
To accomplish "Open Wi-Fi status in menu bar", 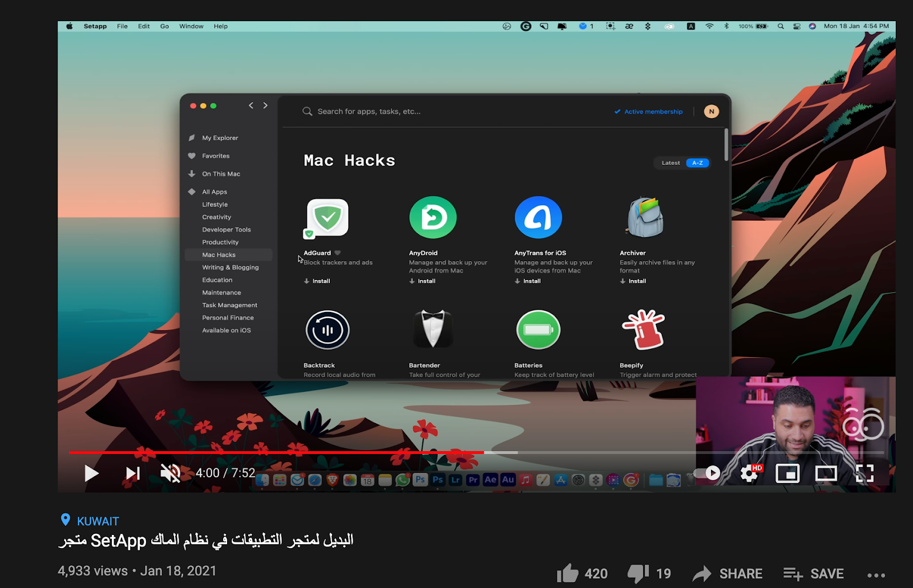I will tap(709, 26).
